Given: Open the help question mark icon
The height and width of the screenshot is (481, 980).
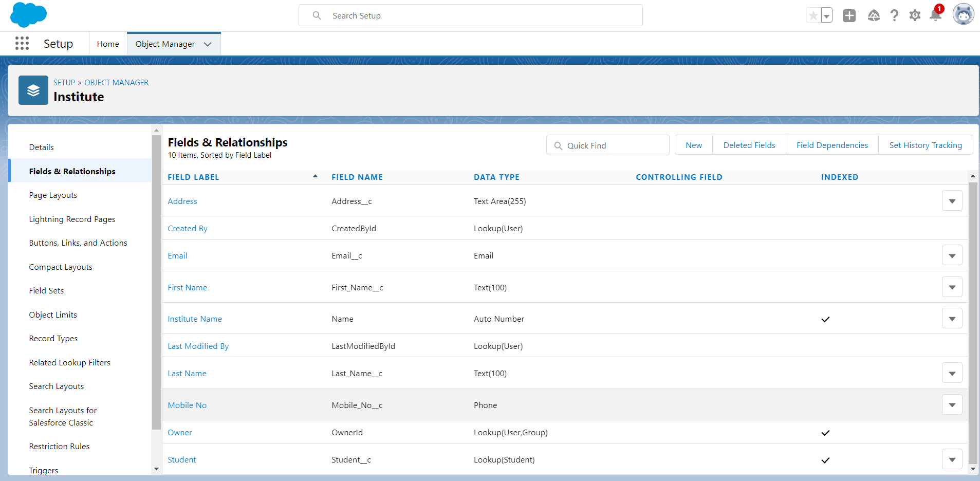Looking at the screenshot, I should pos(894,16).
